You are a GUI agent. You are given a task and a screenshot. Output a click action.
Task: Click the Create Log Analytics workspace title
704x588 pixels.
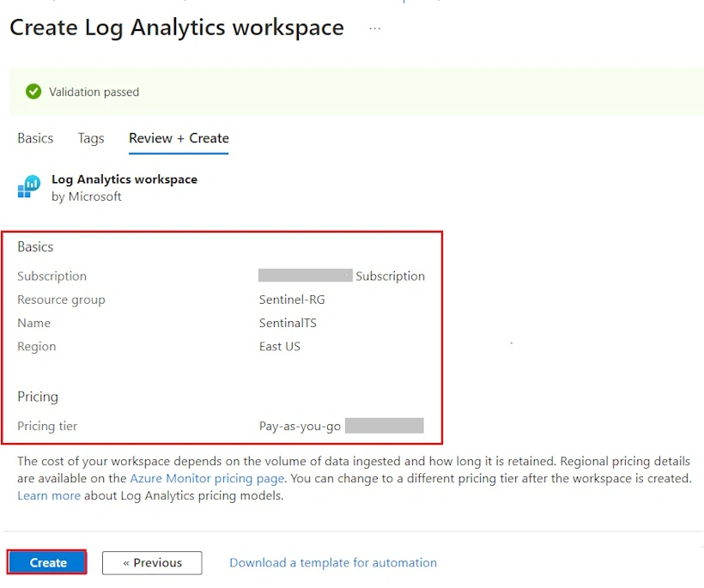pos(177,27)
